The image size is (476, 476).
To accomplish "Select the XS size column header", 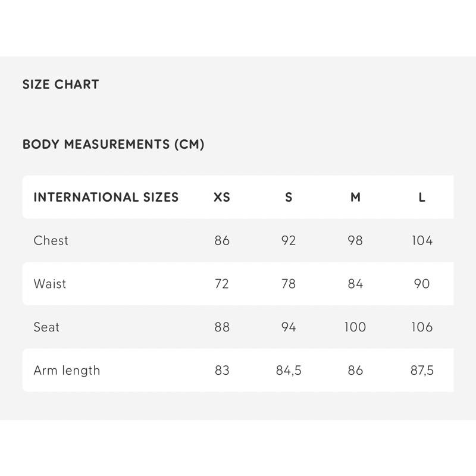I will (222, 198).
